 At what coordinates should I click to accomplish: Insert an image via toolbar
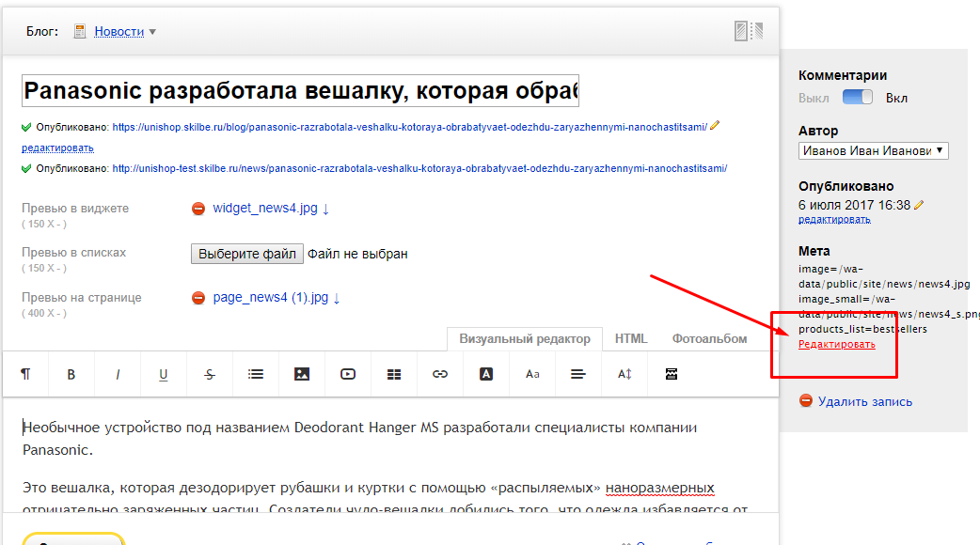coord(302,374)
